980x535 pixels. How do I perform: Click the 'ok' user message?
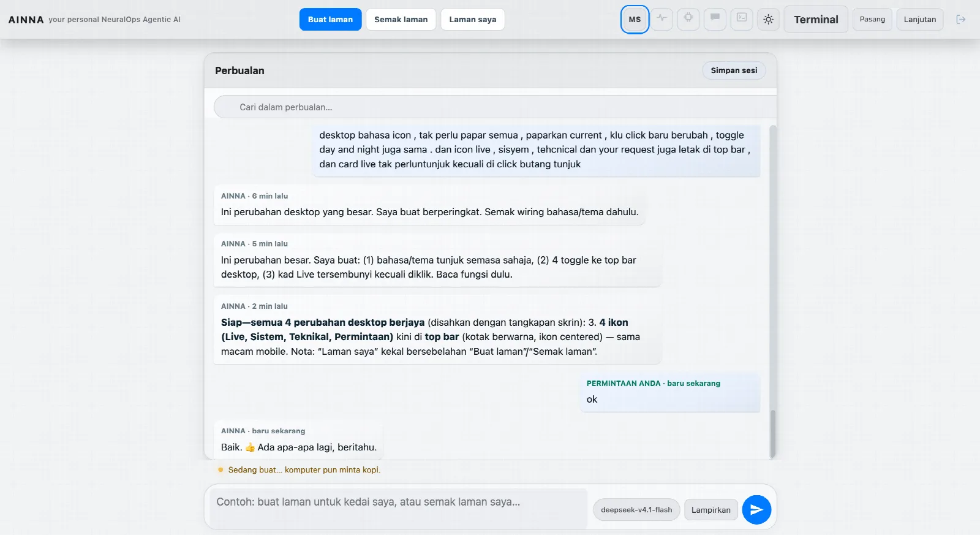669,392
